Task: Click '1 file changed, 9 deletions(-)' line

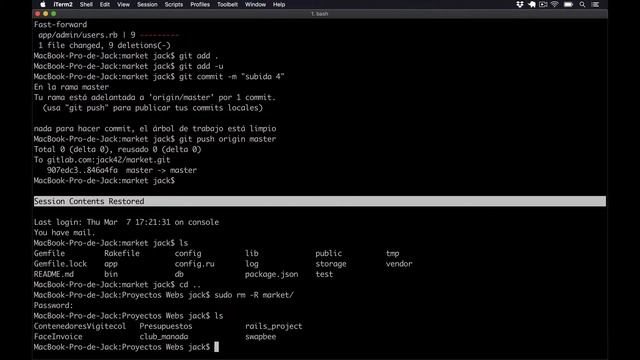Action: [x=104, y=45]
